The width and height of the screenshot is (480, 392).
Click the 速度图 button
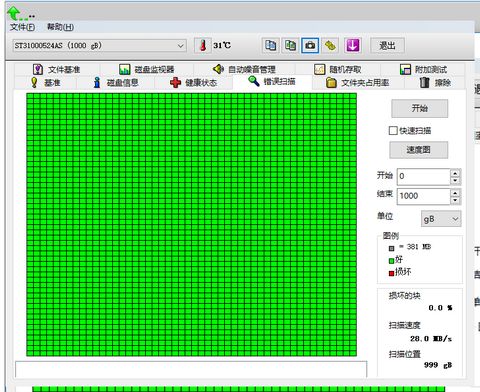click(x=419, y=150)
